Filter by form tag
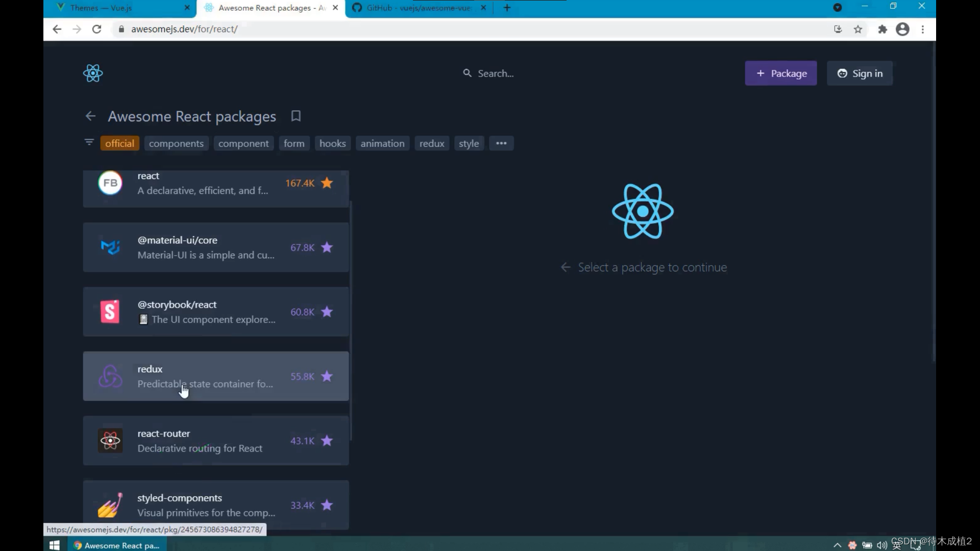This screenshot has width=980, height=551. click(294, 143)
